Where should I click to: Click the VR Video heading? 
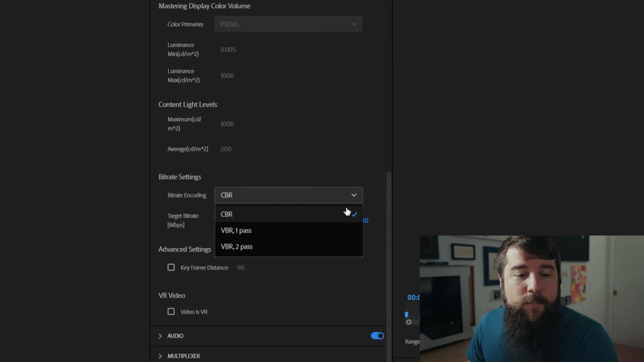172,296
